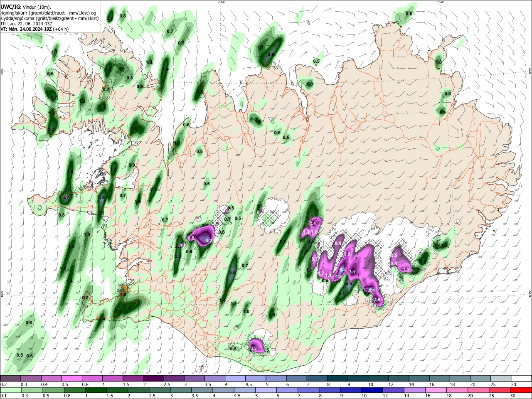Click the '(+64 h)' forecast offset text

pyautogui.click(x=61, y=29)
